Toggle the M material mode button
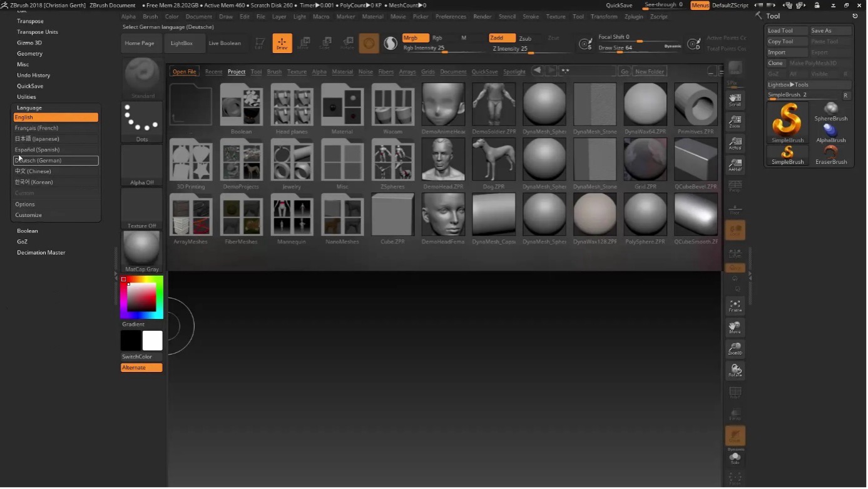This screenshot has width=868, height=489. click(x=464, y=38)
